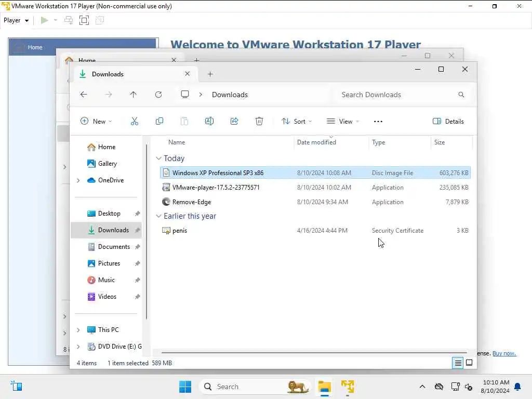Open the Windows Start button

coord(185,387)
